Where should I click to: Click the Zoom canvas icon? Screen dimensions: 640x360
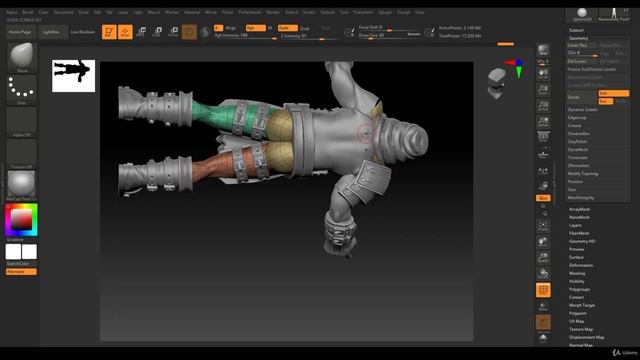543,90
